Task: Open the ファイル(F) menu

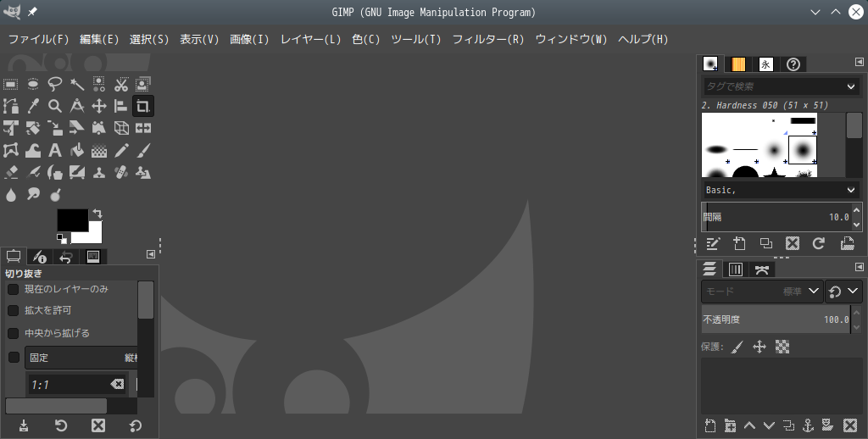Action: pyautogui.click(x=39, y=39)
